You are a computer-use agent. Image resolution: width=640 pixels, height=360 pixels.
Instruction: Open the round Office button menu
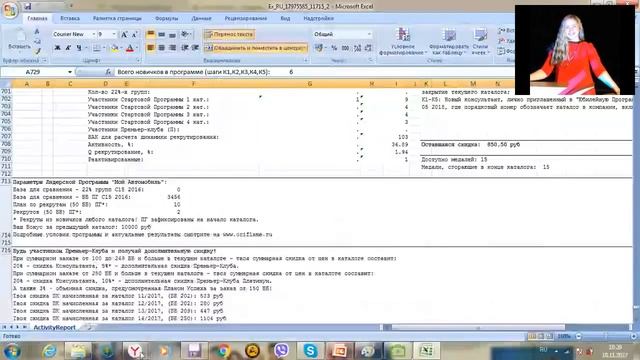pyautogui.click(x=10, y=11)
